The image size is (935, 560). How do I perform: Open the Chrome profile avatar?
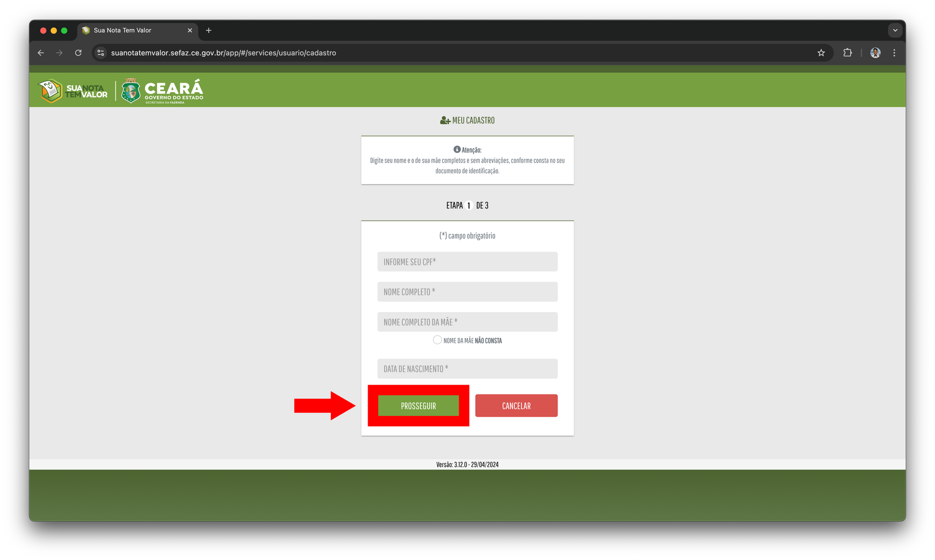coord(875,53)
